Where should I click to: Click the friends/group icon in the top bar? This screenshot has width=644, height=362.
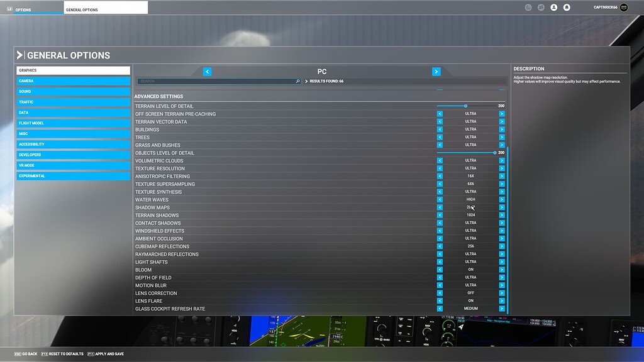pos(541,7)
